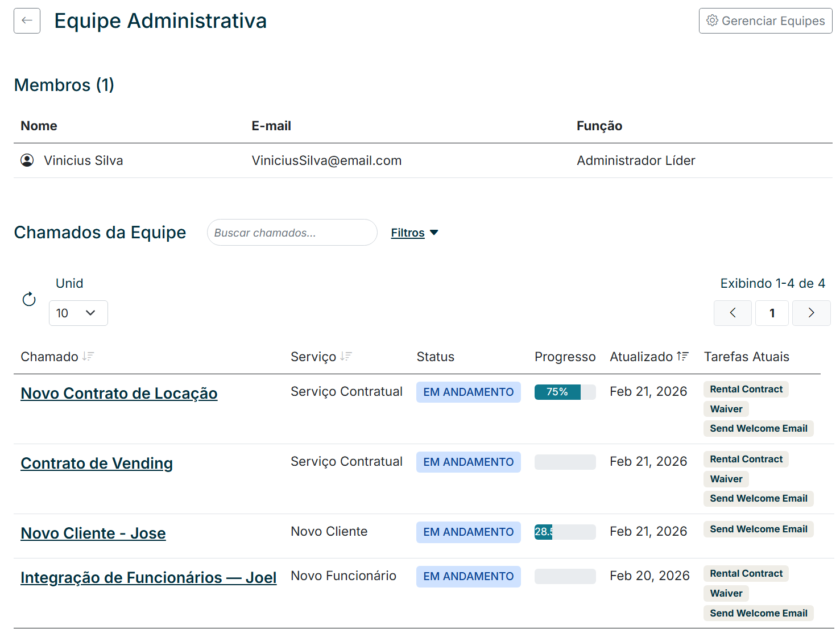The image size is (840, 633).
Task: Go to next page arrow
Action: [811, 313]
